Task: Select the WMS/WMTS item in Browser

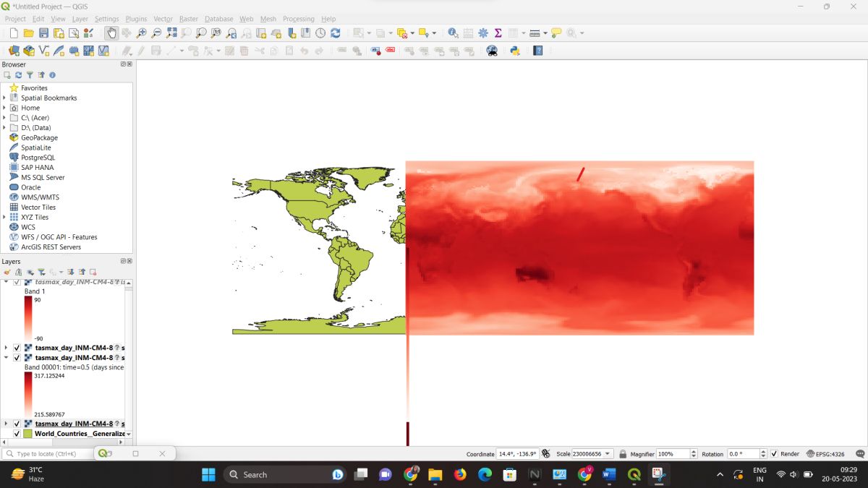Action: click(40, 197)
